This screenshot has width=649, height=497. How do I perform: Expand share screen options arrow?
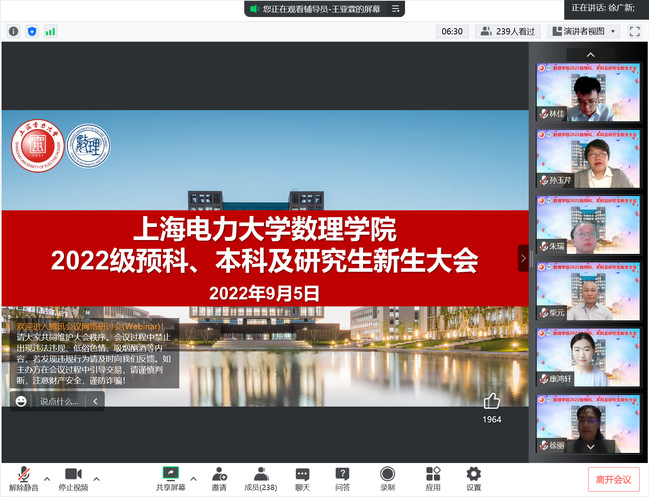(193, 479)
